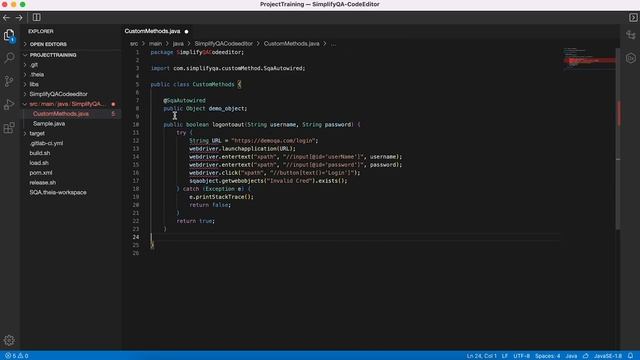Viewport: 640px width, 360px height.
Task: Expand the .theia folder
Action: (x=37, y=75)
